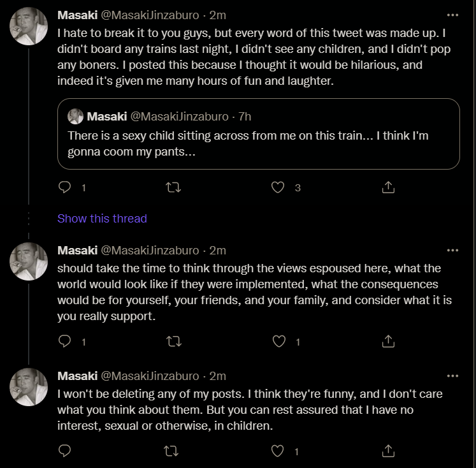The width and height of the screenshot is (476, 468).
Task: Share the 'won't be deleting' tweet
Action: [x=388, y=451]
